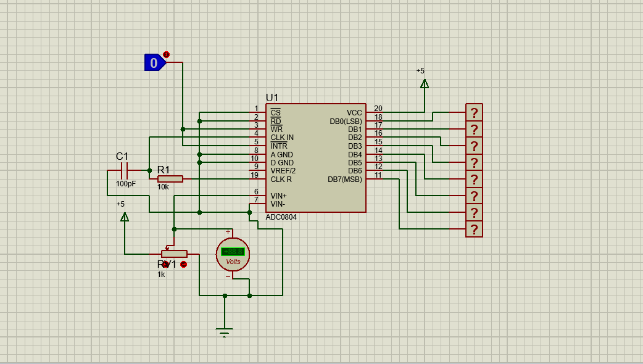Click the +5 power terminal near VCC
643x364 pixels.
(425, 84)
